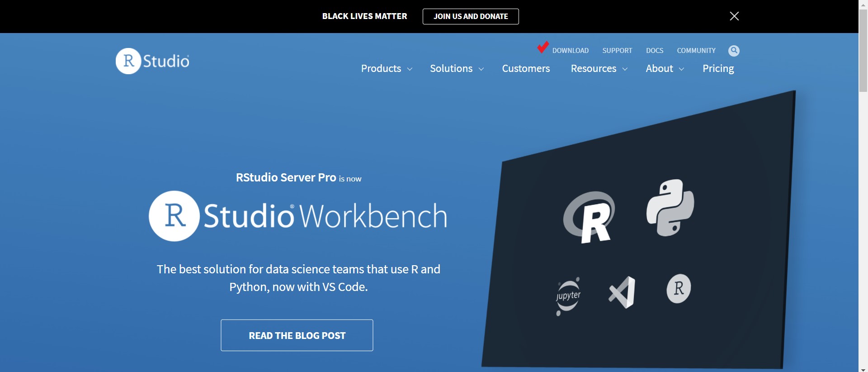
Task: Go to the Community link
Action: click(696, 51)
